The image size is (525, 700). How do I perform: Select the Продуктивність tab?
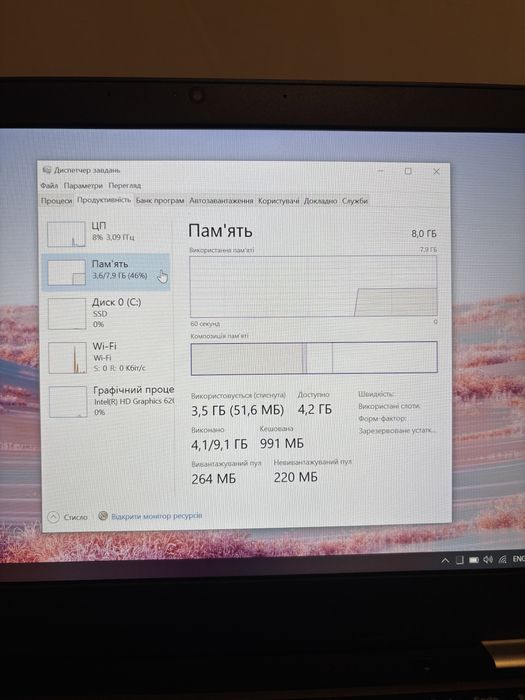coord(104,200)
